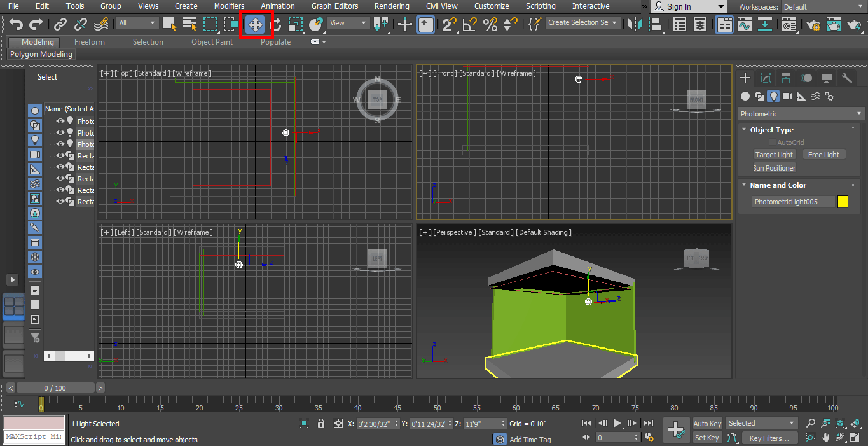868x446 pixels.
Task: Toggle the selection lock padlock icon
Action: pyautogui.click(x=321, y=423)
